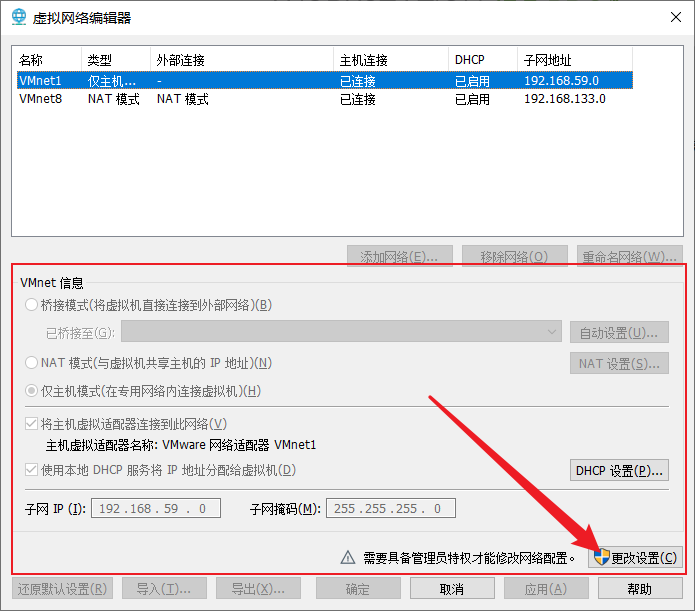Click the 帮助 button
This screenshot has height=611, width=695.
(640, 589)
